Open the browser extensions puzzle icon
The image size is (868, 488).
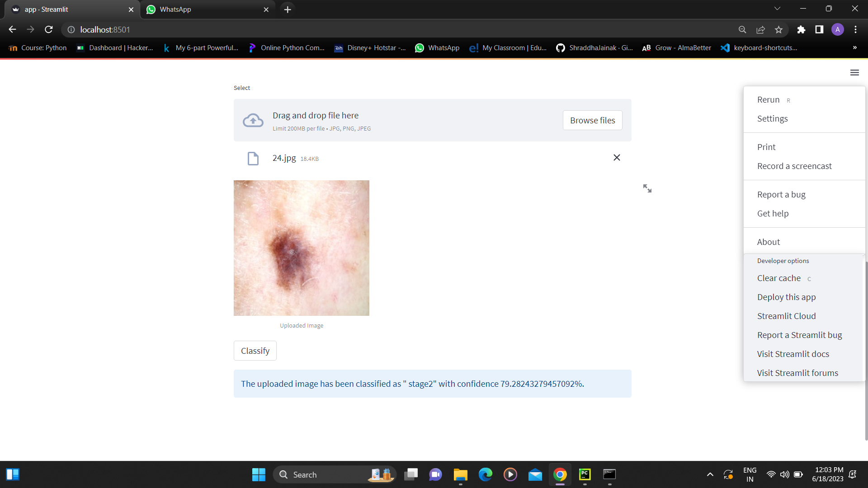point(801,29)
